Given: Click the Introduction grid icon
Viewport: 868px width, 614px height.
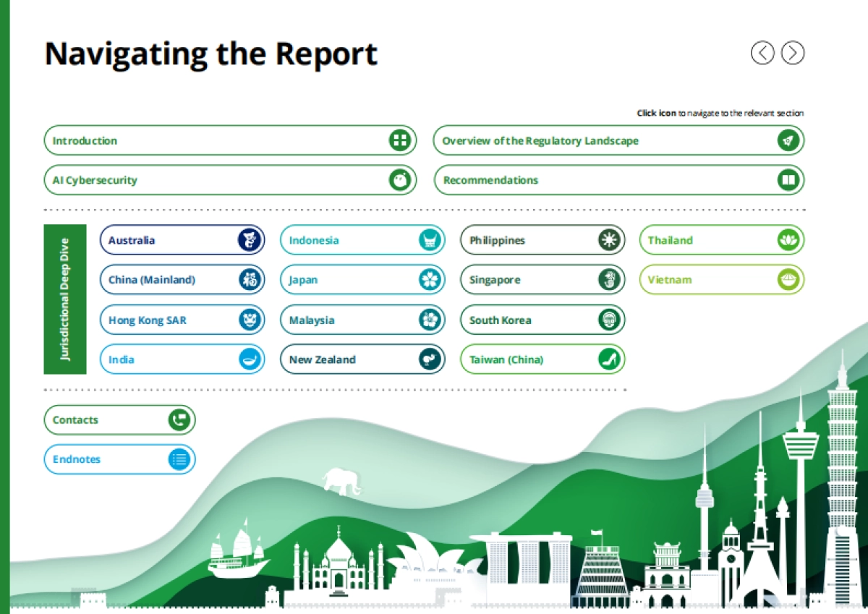Looking at the screenshot, I should (399, 140).
